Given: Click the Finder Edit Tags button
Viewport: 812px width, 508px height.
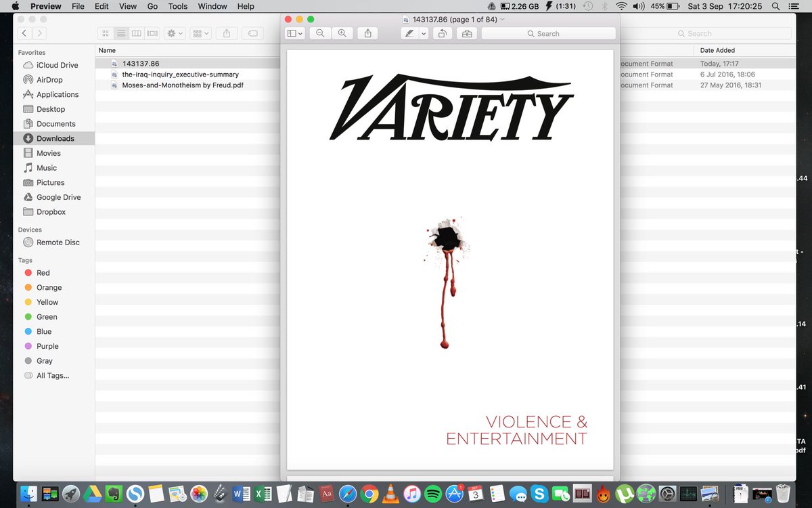Looking at the screenshot, I should 252,33.
